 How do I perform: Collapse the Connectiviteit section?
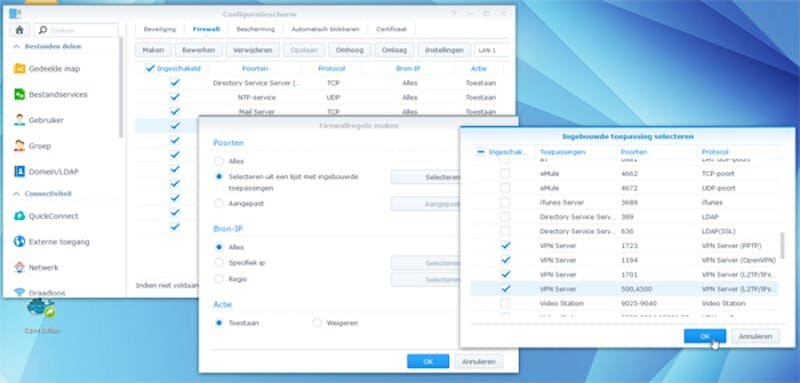[x=16, y=194]
